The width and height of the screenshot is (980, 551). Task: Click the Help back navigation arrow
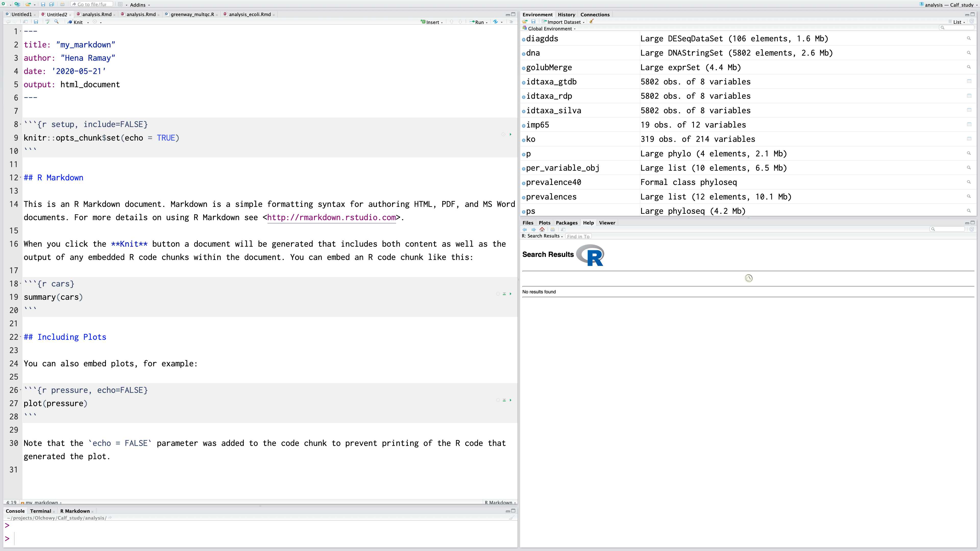click(x=525, y=229)
